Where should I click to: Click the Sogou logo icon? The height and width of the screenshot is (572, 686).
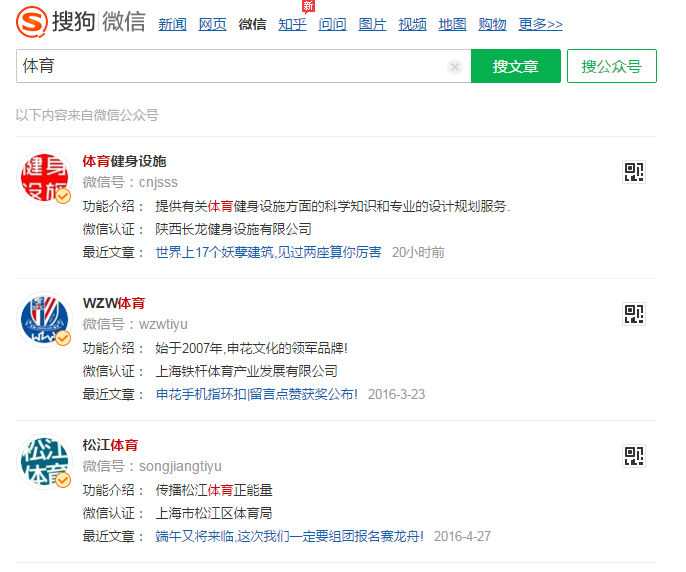pos(32,22)
